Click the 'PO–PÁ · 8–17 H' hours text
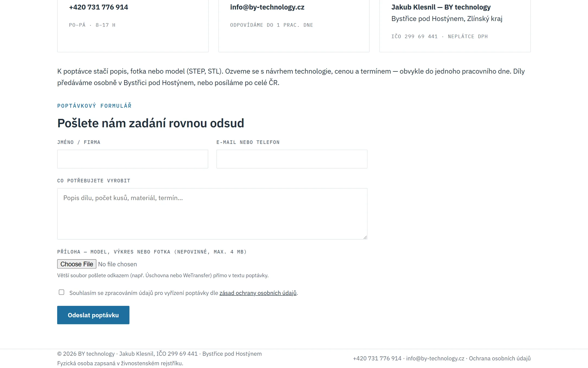 point(92,25)
